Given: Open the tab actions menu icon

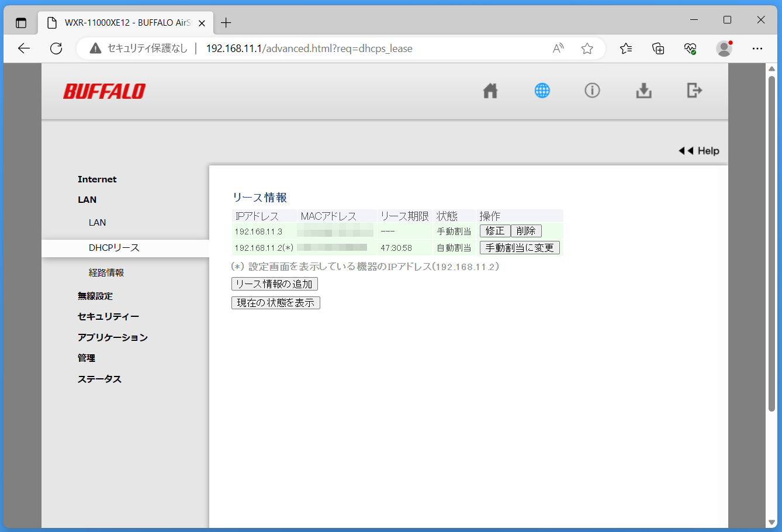Looking at the screenshot, I should point(21,23).
